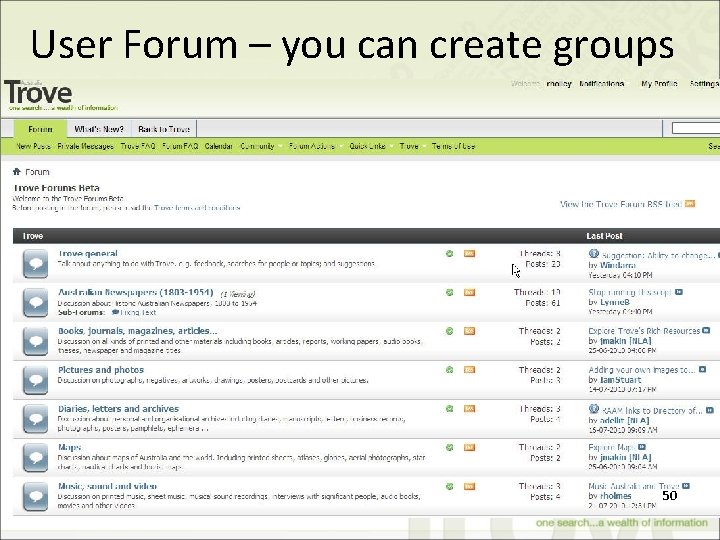
Task: Open My Profile
Action: click(x=659, y=84)
